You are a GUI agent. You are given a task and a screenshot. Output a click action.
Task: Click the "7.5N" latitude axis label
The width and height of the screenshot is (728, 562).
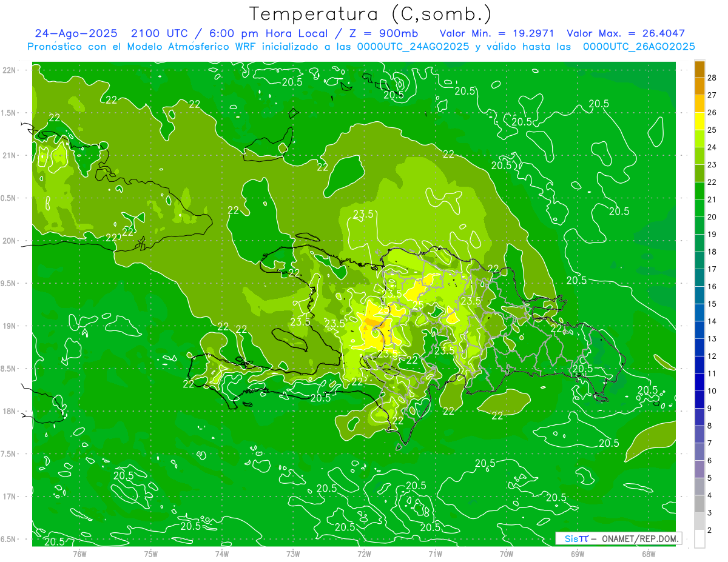tap(9, 454)
